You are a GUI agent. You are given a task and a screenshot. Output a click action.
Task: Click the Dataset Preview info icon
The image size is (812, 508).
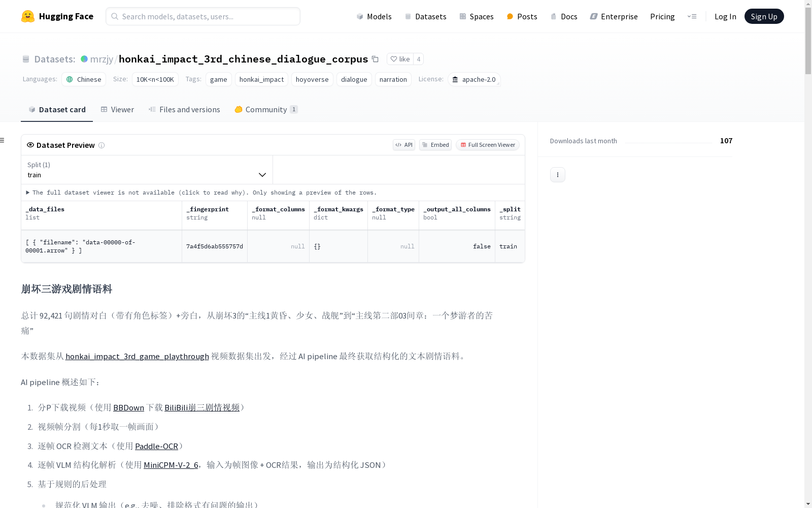click(x=101, y=145)
